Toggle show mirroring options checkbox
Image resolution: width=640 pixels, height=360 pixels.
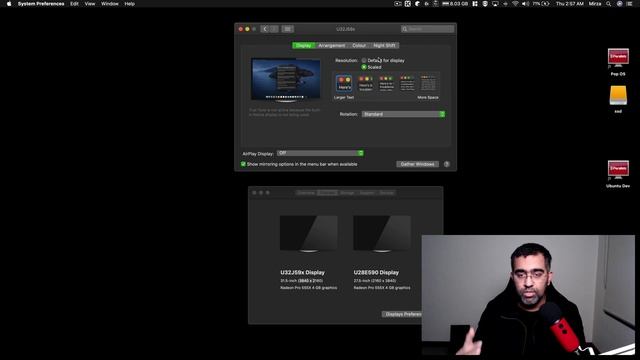coord(243,164)
